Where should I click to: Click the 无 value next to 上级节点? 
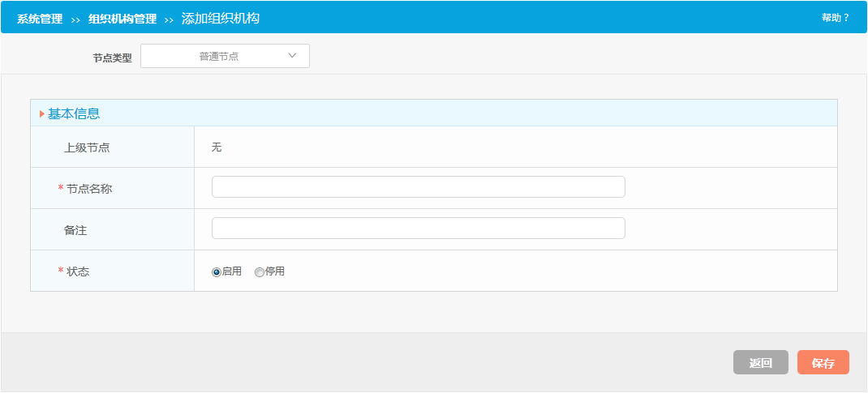click(217, 147)
